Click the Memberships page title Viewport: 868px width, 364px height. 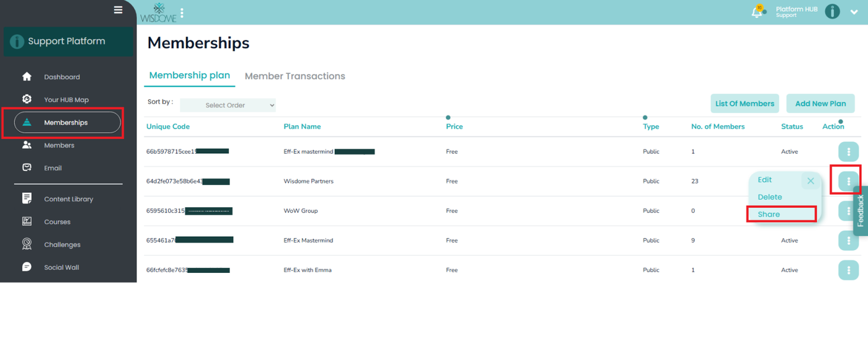198,43
